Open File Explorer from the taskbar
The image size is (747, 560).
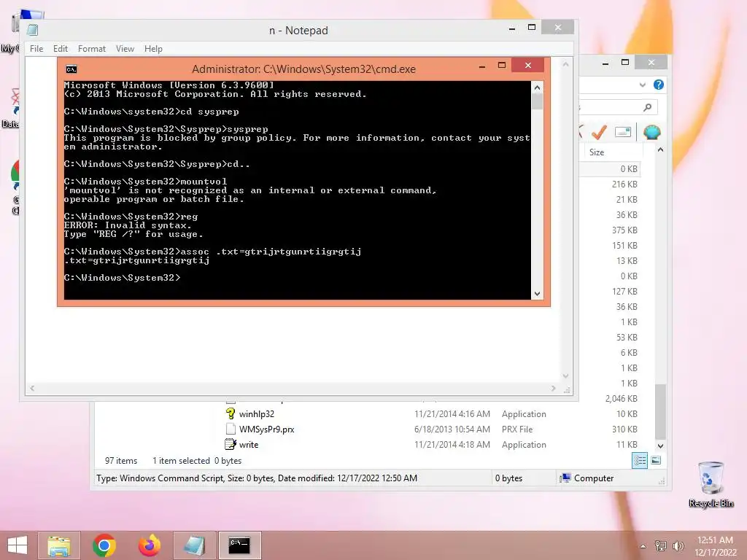59,545
